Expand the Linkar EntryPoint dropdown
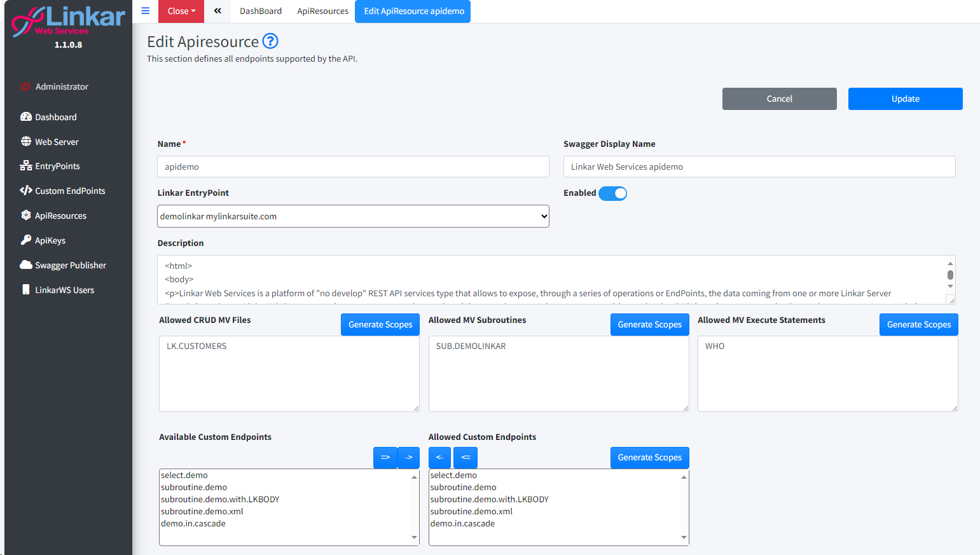 coord(353,216)
